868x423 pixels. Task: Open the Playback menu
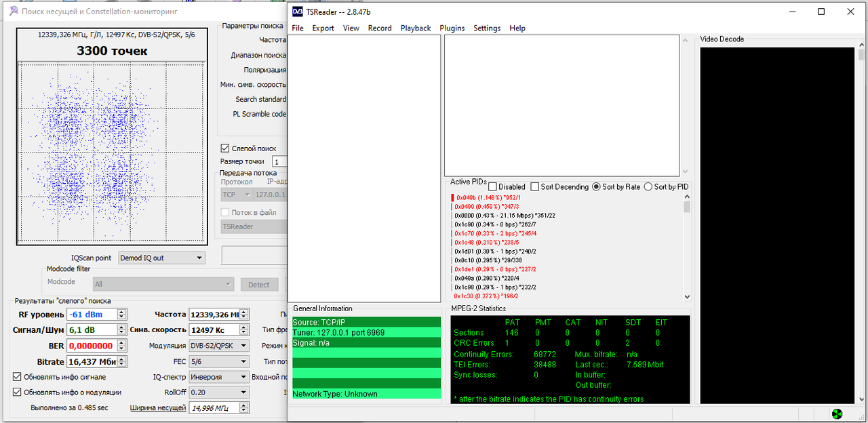point(416,28)
